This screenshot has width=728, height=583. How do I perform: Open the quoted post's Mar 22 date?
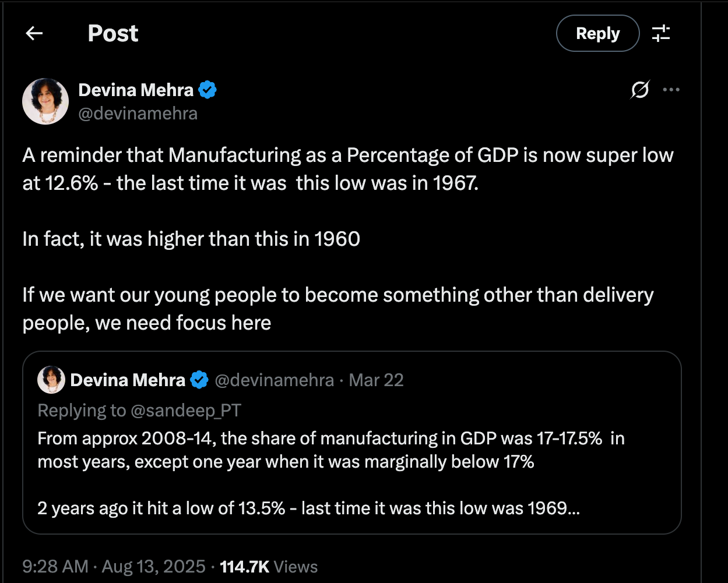pos(376,380)
